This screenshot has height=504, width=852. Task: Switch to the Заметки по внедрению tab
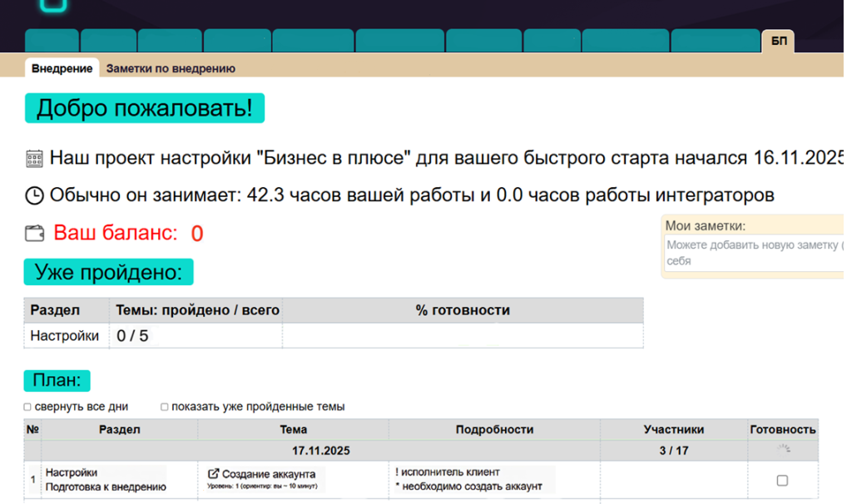coord(171,69)
